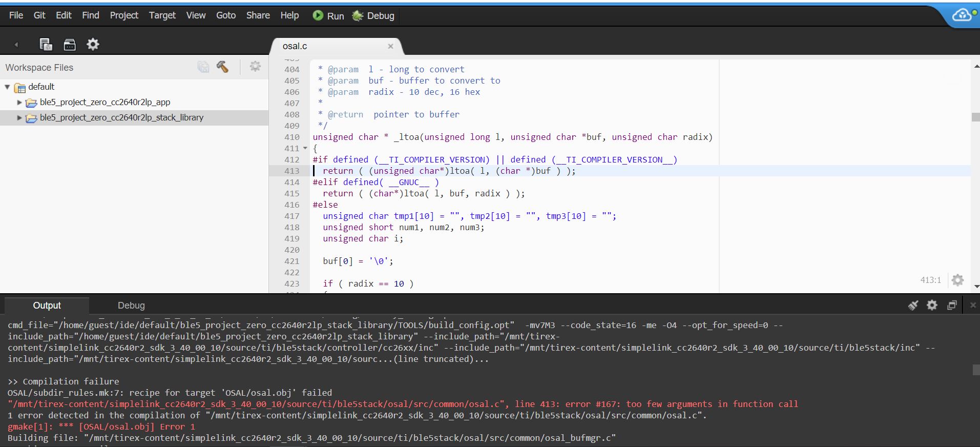
Task: Open the Edit menu
Action: 64,15
